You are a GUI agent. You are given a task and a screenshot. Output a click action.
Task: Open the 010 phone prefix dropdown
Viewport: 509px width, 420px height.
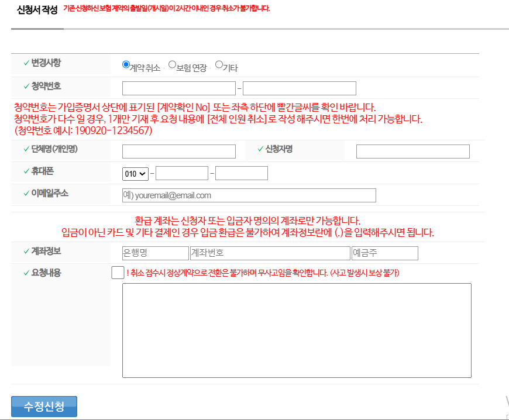click(x=135, y=174)
